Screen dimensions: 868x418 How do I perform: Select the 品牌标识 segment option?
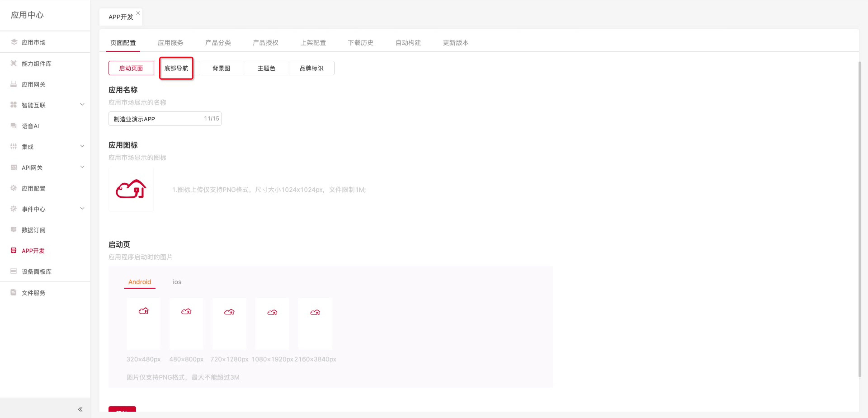(x=311, y=68)
